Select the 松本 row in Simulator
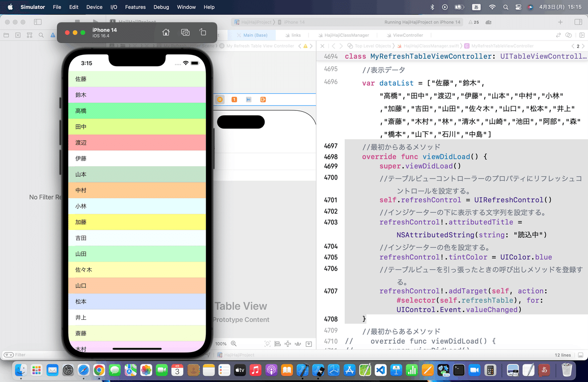Viewport: 588px width, 382px height. (137, 302)
